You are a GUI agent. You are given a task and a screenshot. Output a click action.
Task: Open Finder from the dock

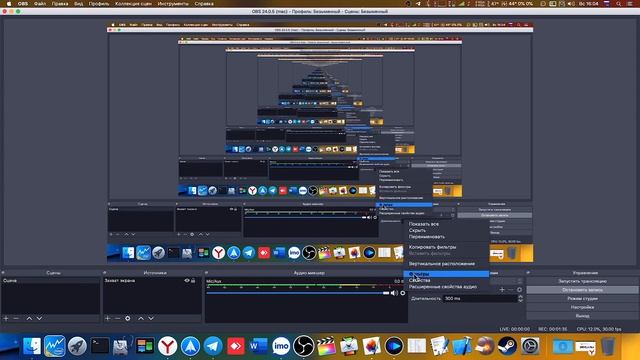pos(31,346)
